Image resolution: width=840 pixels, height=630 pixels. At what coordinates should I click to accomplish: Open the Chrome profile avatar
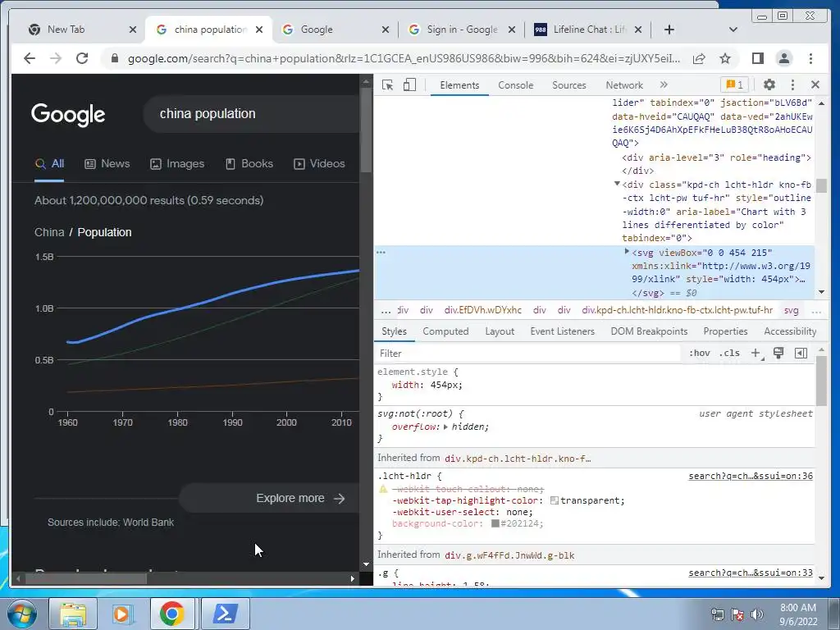point(783,58)
